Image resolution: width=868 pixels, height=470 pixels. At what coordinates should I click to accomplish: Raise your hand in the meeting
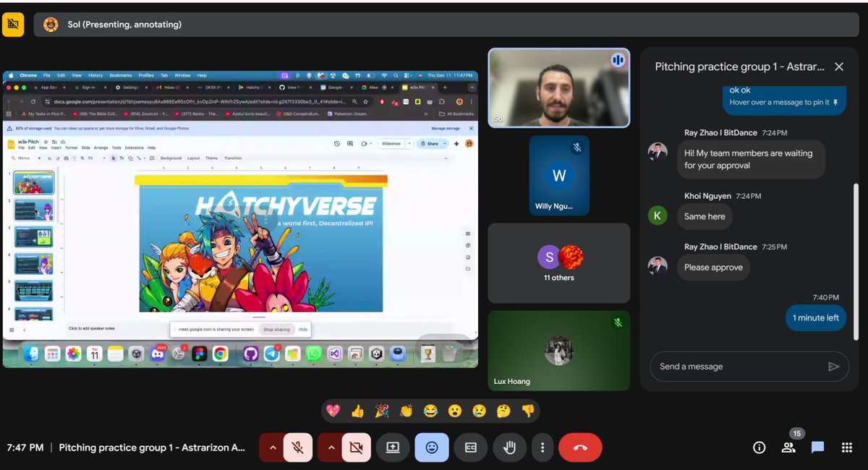509,448
